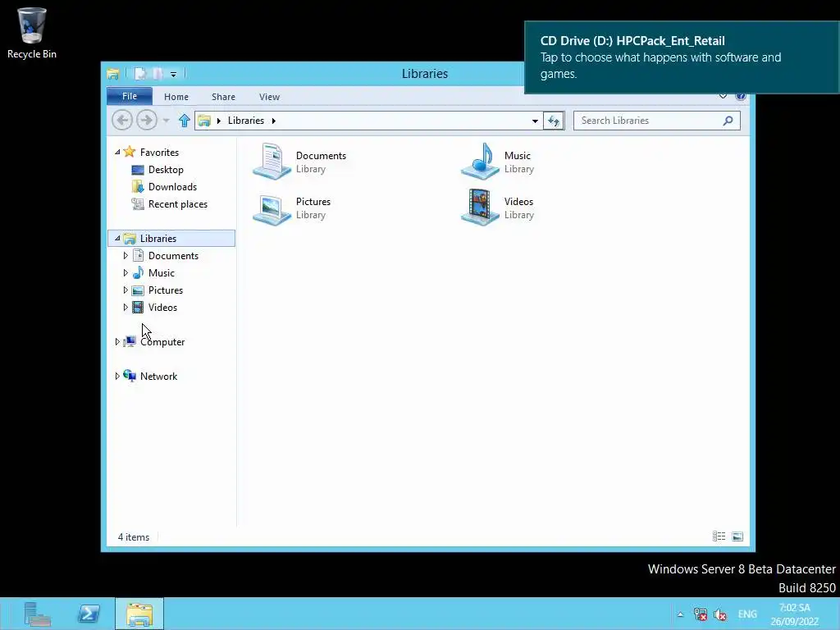
Task: Expand the Music node in the navigation tree
Action: pyautogui.click(x=126, y=272)
